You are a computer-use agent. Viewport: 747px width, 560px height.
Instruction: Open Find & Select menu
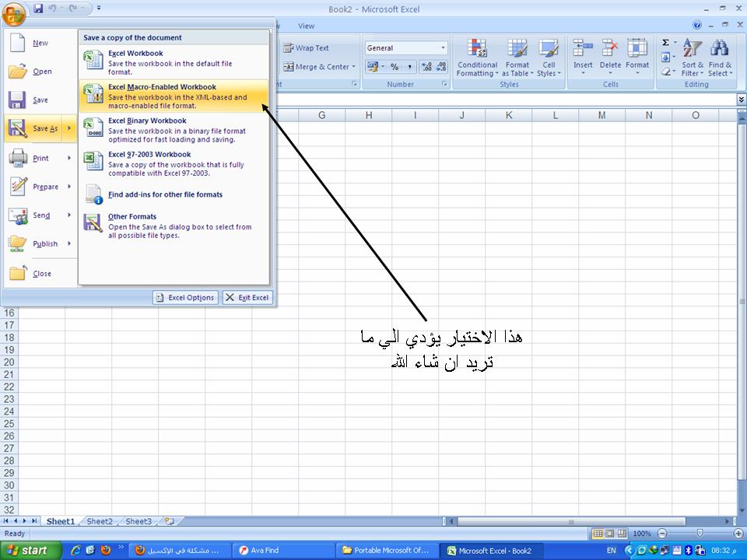click(x=720, y=58)
